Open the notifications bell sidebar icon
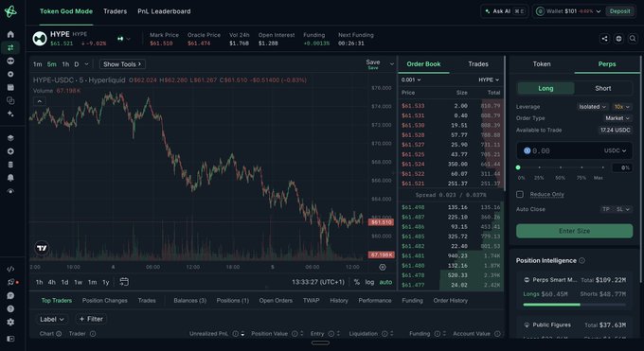Viewport: 644px width, 351px height. (10, 178)
